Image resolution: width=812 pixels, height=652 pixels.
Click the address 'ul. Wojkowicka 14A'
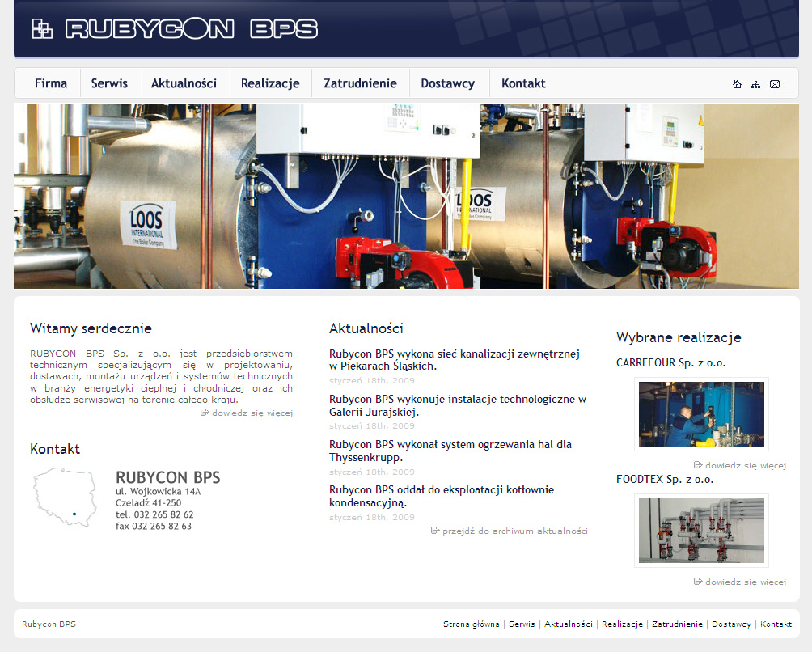(158, 492)
